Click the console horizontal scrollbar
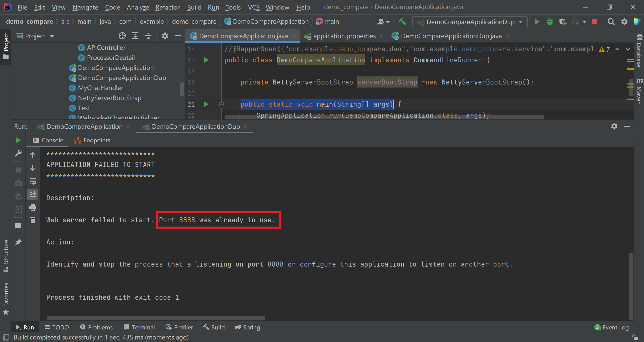The height and width of the screenshot is (342, 644). point(155,318)
